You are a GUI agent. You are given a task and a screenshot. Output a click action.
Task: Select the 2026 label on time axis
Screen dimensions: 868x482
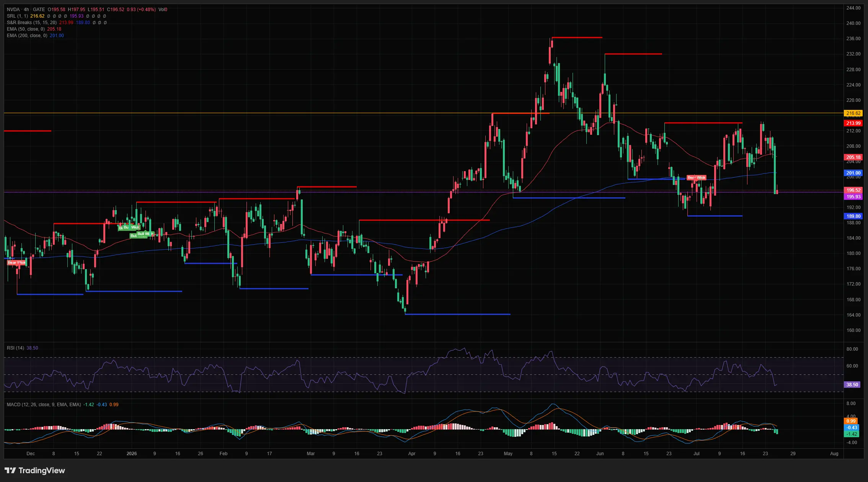click(132, 454)
